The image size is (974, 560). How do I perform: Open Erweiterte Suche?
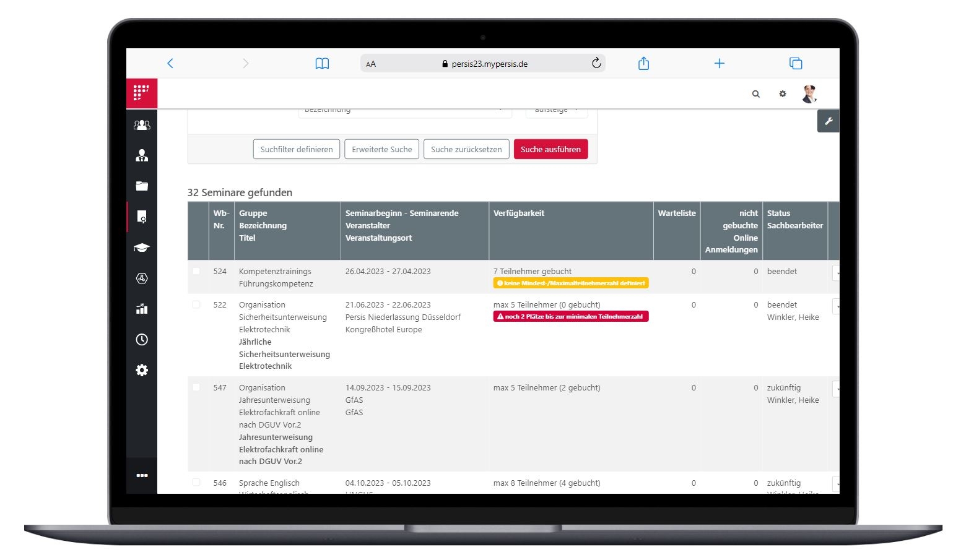(x=382, y=149)
